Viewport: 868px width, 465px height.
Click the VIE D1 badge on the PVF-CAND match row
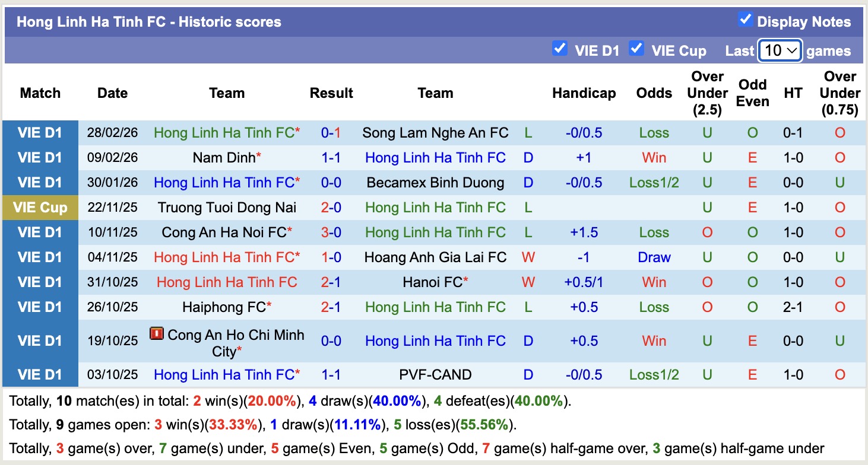click(x=40, y=374)
